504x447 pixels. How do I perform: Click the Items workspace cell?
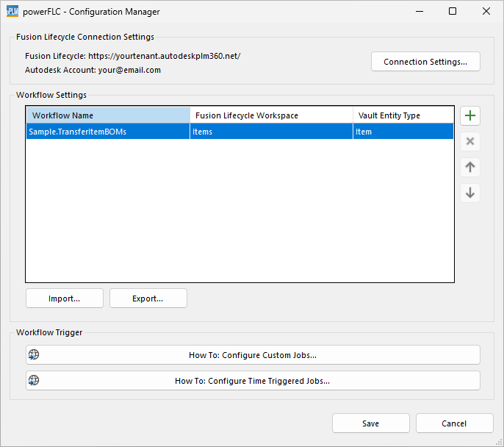click(270, 132)
